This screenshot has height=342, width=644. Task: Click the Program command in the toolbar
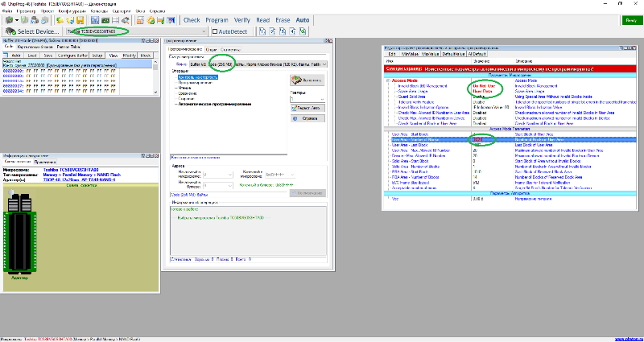pyautogui.click(x=217, y=20)
